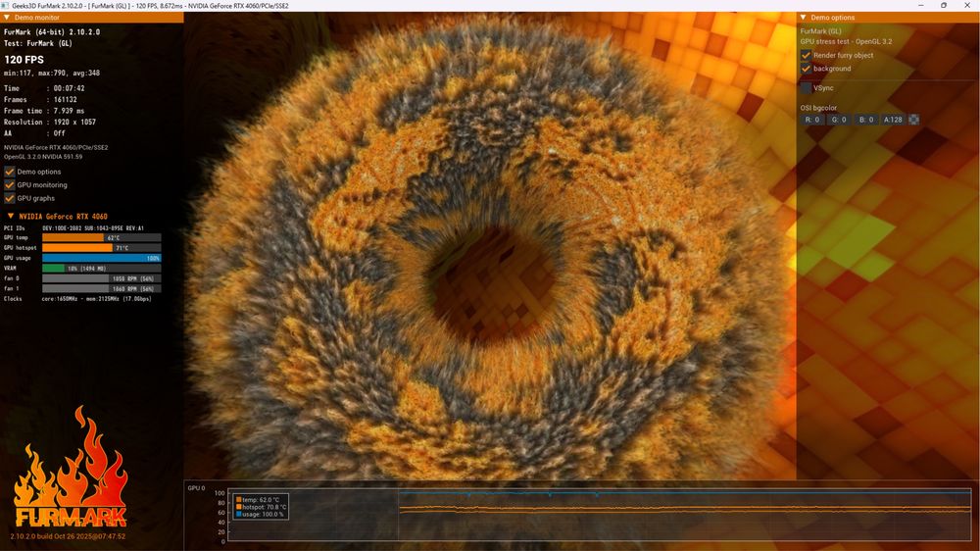The height and width of the screenshot is (551, 980).
Task: Click the R: 0 color field
Action: click(811, 120)
